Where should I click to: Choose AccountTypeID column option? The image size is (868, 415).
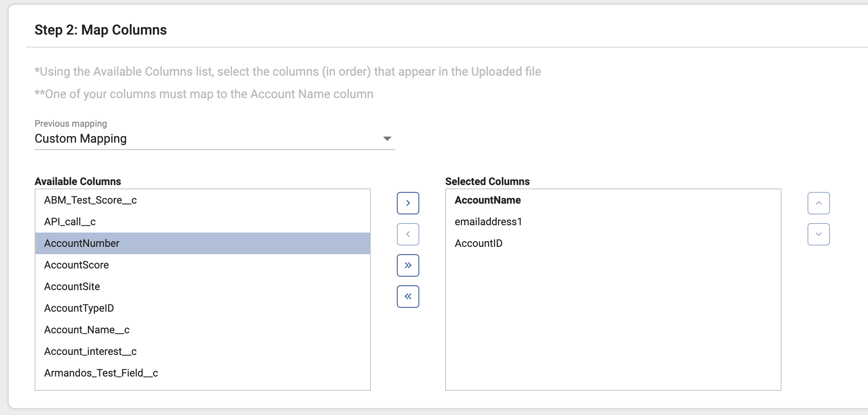coord(79,308)
